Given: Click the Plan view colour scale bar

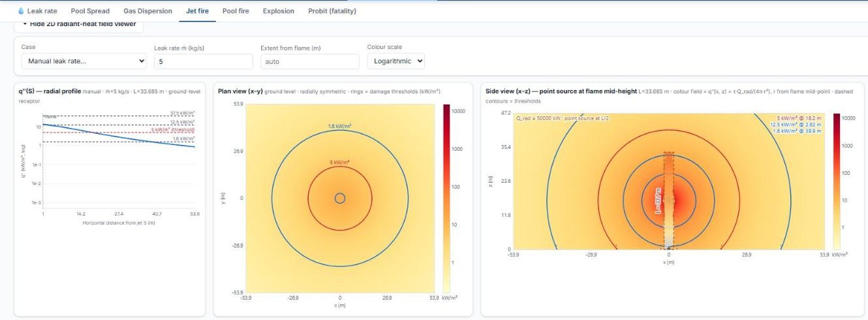Looking at the screenshot, I should 446,198.
